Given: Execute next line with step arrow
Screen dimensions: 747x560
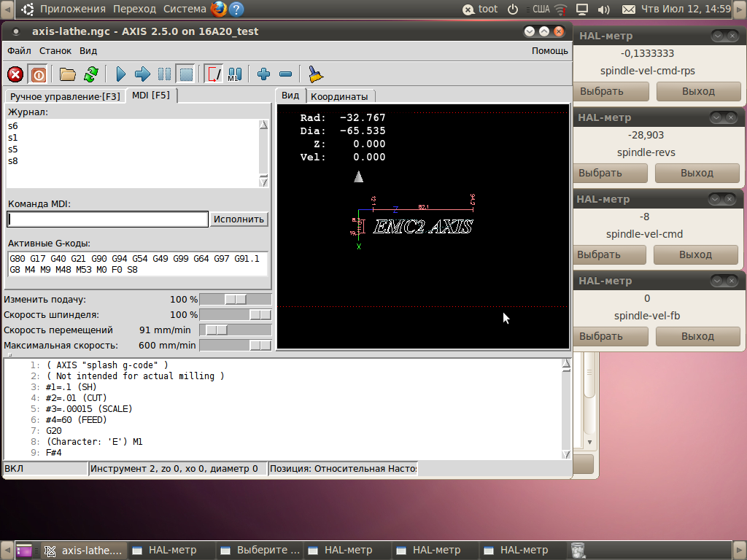Looking at the screenshot, I should 142,74.
